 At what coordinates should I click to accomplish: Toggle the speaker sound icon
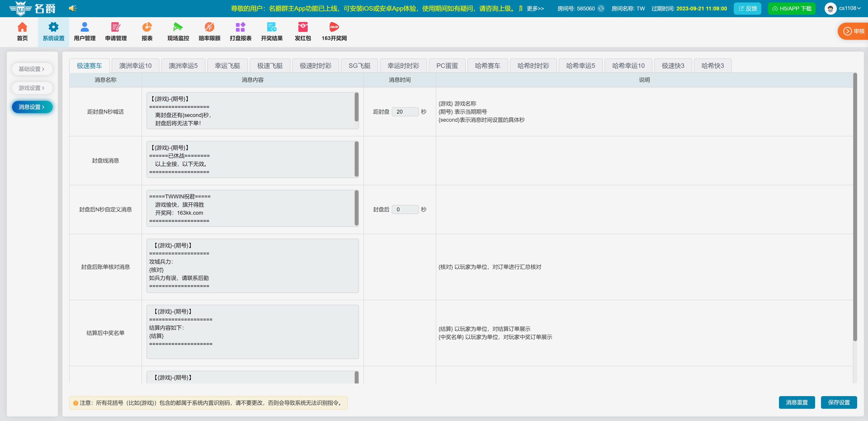[x=72, y=8]
